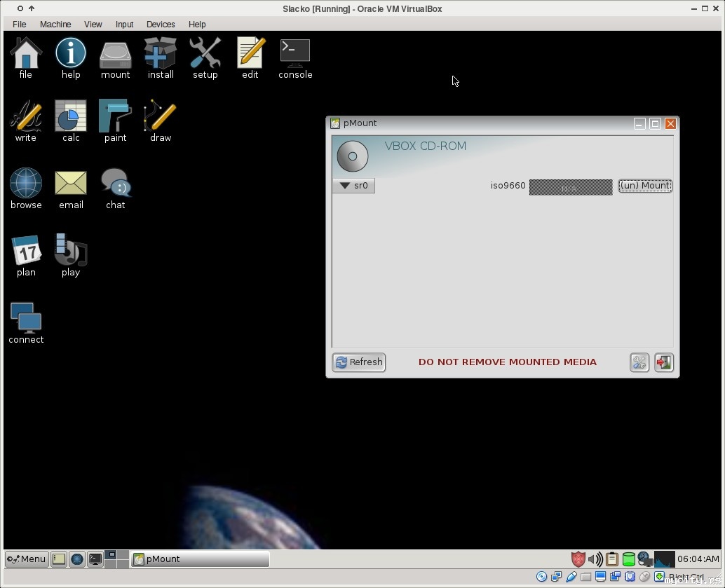Open the clipboard tray icon
725x588 pixels.
(x=611, y=559)
